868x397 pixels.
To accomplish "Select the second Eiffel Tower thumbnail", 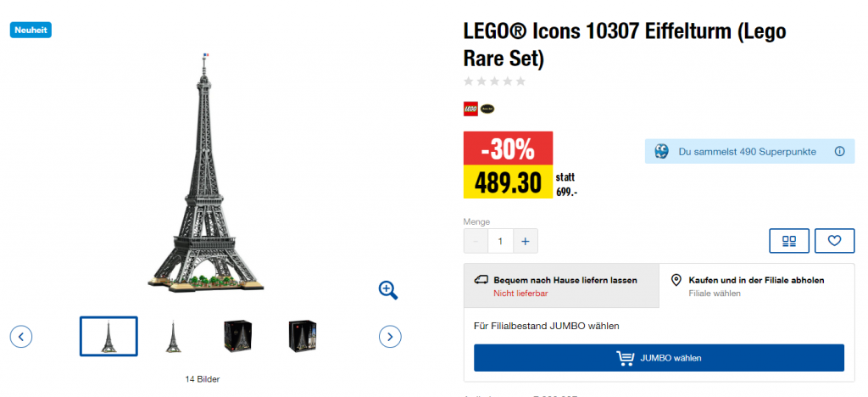I will point(174,336).
